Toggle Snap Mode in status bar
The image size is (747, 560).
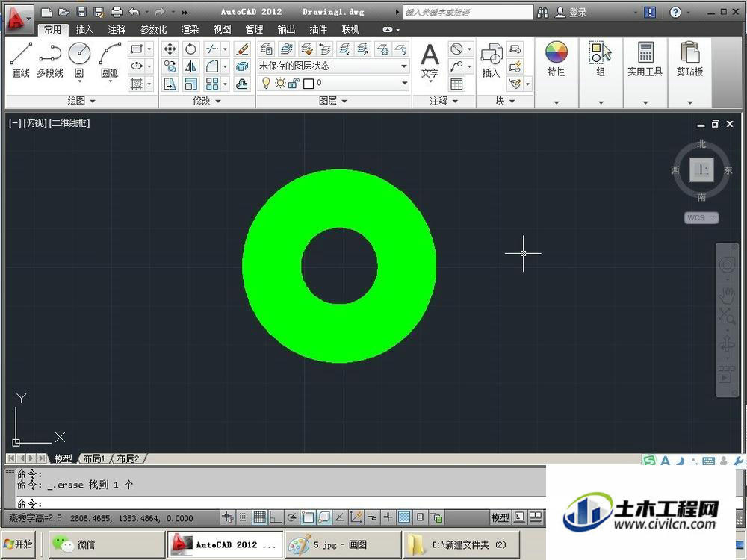tap(244, 517)
